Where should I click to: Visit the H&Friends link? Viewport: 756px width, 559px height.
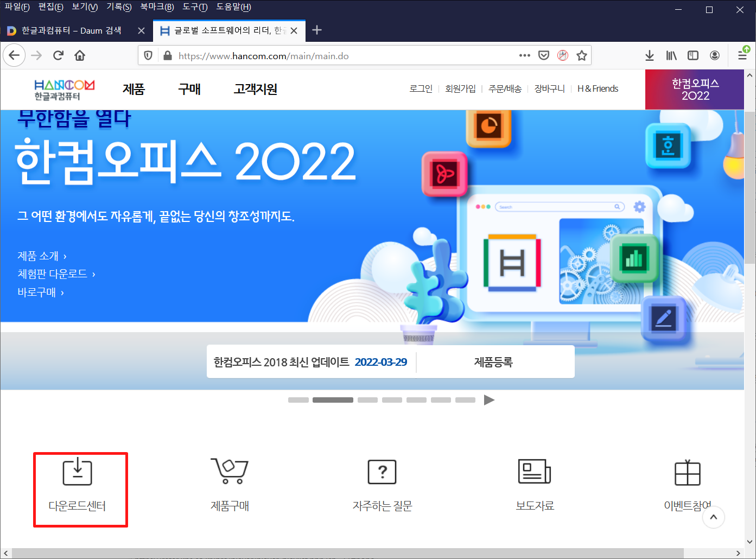click(x=598, y=88)
